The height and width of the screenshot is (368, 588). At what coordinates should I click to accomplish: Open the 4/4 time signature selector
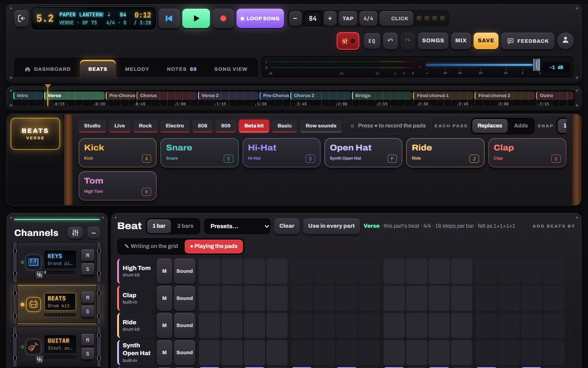pos(368,18)
